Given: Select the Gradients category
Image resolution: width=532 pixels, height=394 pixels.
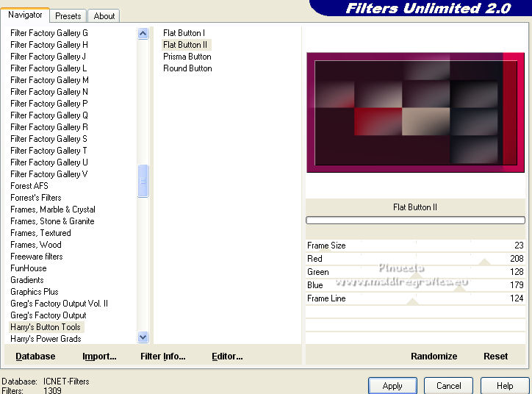Looking at the screenshot, I should [x=27, y=280].
